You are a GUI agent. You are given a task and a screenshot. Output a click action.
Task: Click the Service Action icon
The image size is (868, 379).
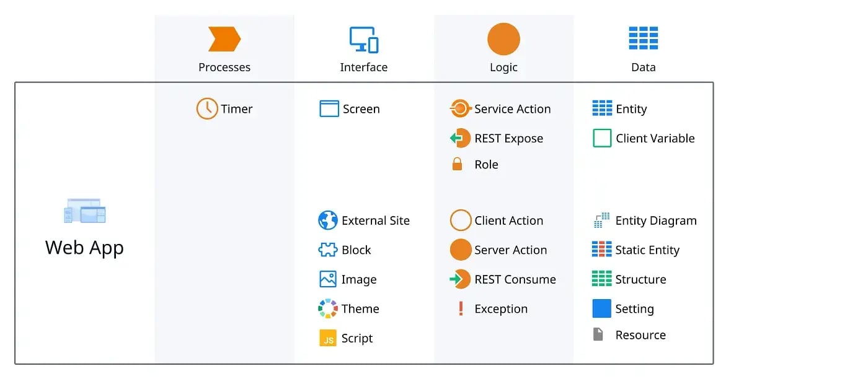point(460,109)
